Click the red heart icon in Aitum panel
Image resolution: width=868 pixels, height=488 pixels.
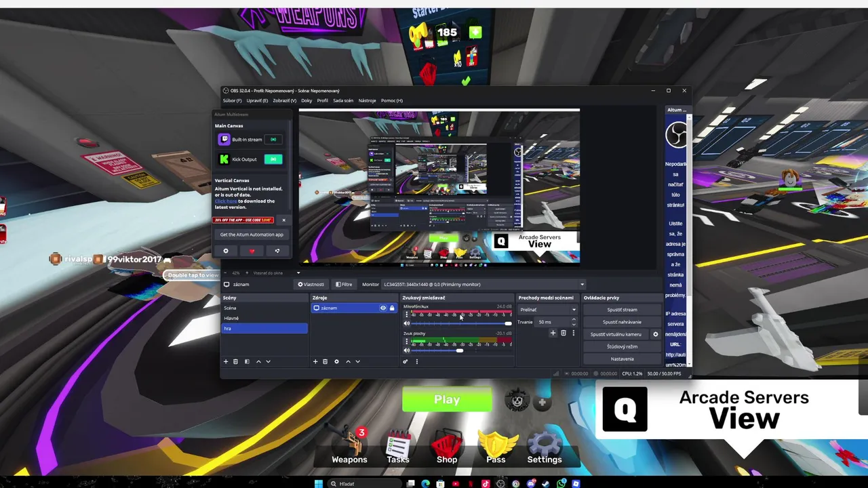pyautogui.click(x=252, y=251)
